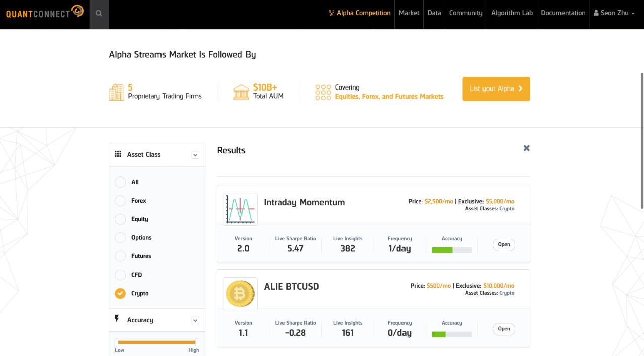Click the Accuracy Low-High range slider

click(x=157, y=342)
